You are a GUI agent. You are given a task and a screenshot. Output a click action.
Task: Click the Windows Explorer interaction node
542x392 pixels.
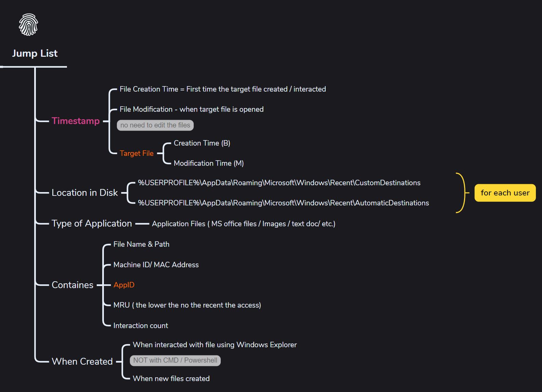(x=215, y=345)
